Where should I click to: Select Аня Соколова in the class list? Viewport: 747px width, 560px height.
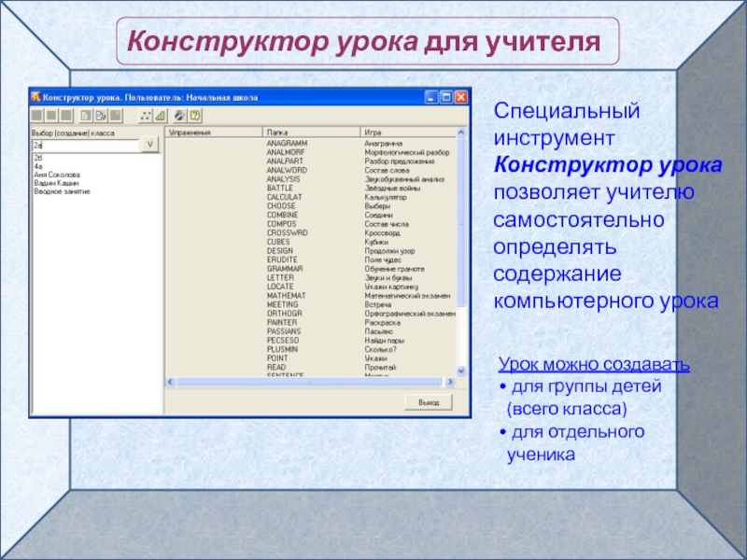coord(56,175)
